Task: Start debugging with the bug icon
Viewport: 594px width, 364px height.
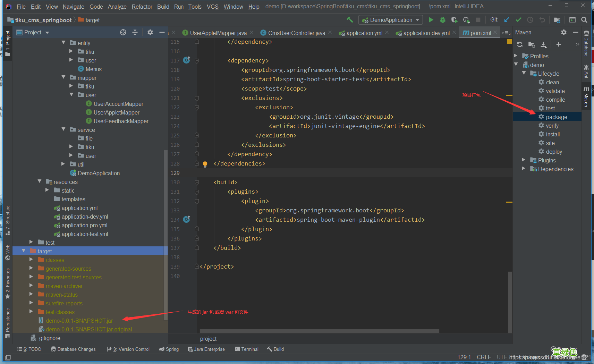Action: tap(443, 20)
